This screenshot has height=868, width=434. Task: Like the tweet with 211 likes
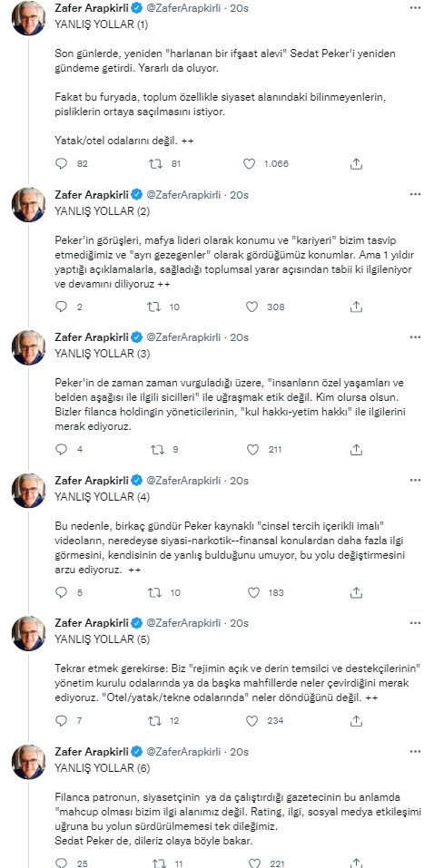pyautogui.click(x=253, y=450)
